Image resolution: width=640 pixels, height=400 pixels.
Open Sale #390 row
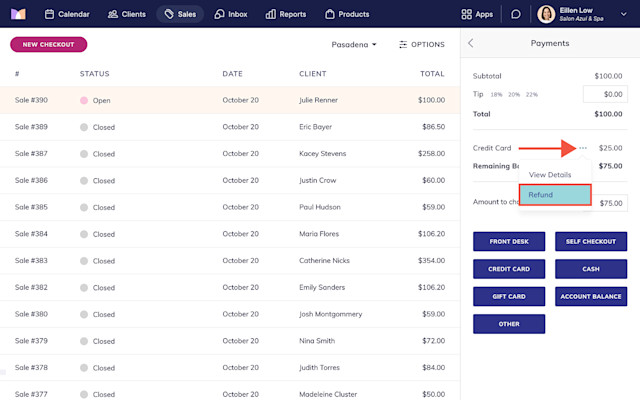230,100
